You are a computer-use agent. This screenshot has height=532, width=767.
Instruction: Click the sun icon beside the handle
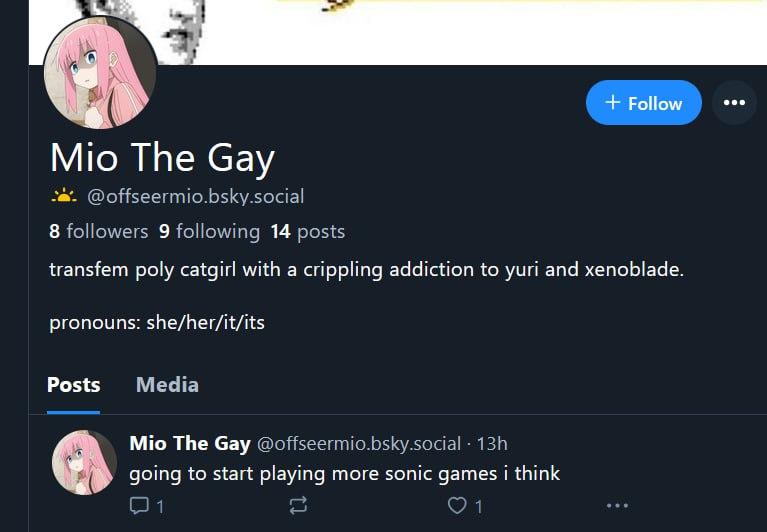pos(63,196)
